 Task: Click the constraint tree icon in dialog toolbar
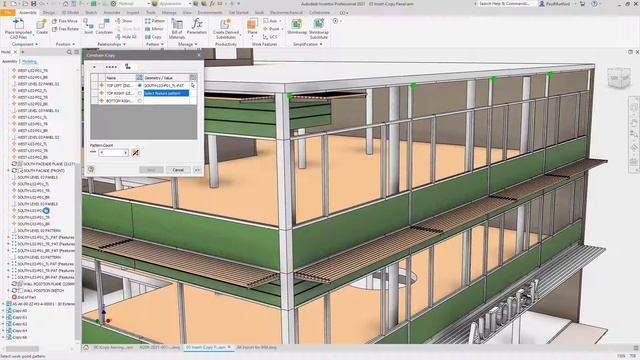point(128,67)
